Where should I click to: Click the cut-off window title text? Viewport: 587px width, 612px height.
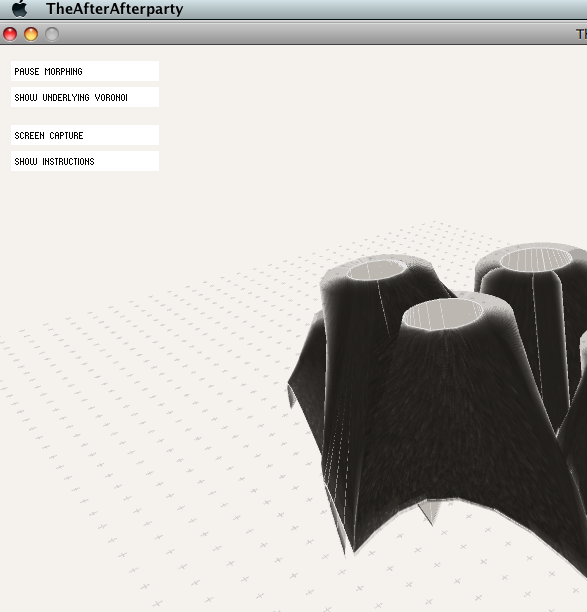(582, 34)
